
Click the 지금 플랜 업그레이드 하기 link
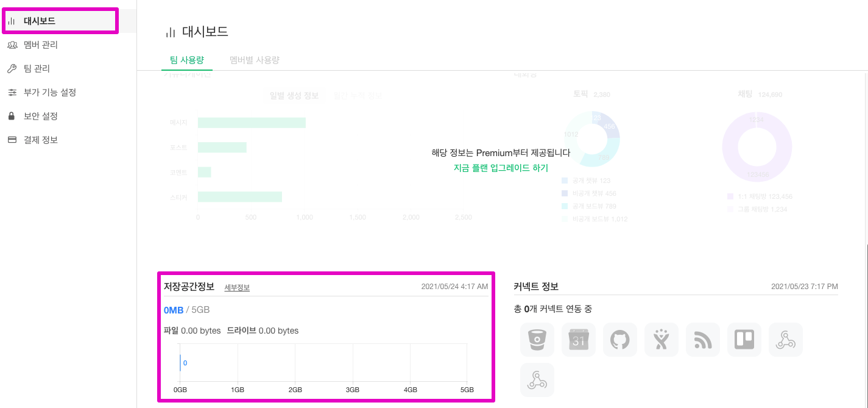pos(501,167)
